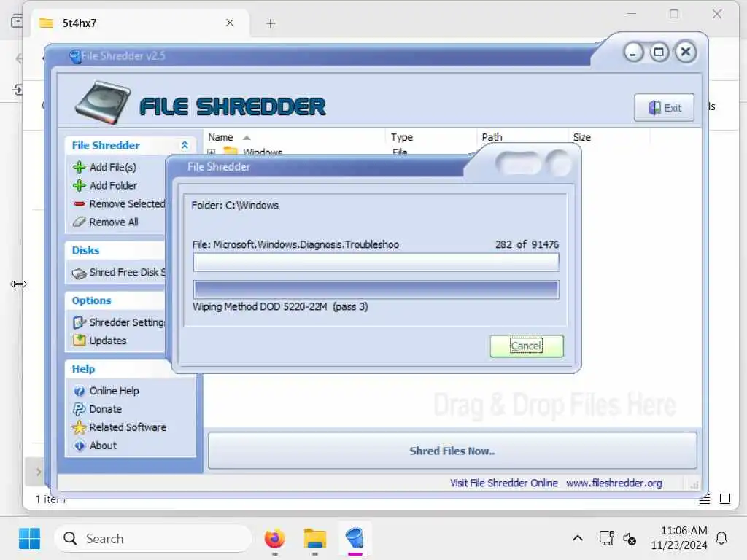747x560 pixels.
Task: Expand the Windows folder tree row
Action: (212, 152)
